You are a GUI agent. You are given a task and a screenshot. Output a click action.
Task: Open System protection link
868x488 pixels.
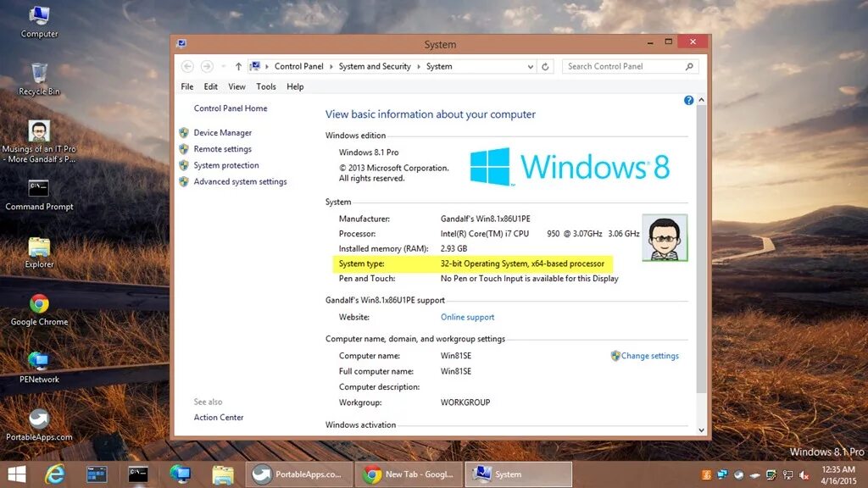coord(225,165)
